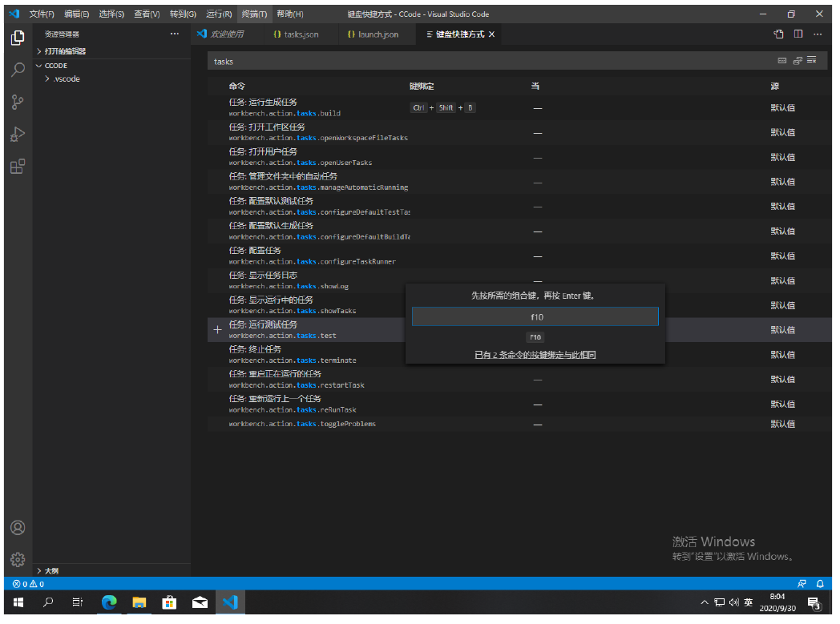Open the Manage gear icon
This screenshot has height=624, width=840.
[18, 559]
